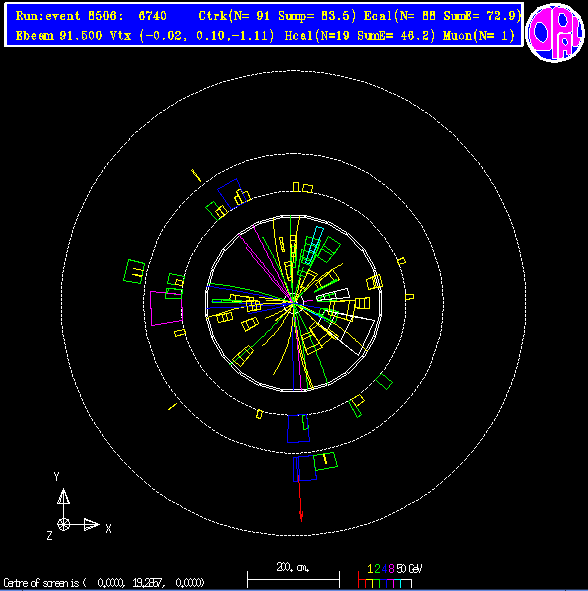Click the 200 cm scale bar
This screenshot has height=591, width=588.
293,578
